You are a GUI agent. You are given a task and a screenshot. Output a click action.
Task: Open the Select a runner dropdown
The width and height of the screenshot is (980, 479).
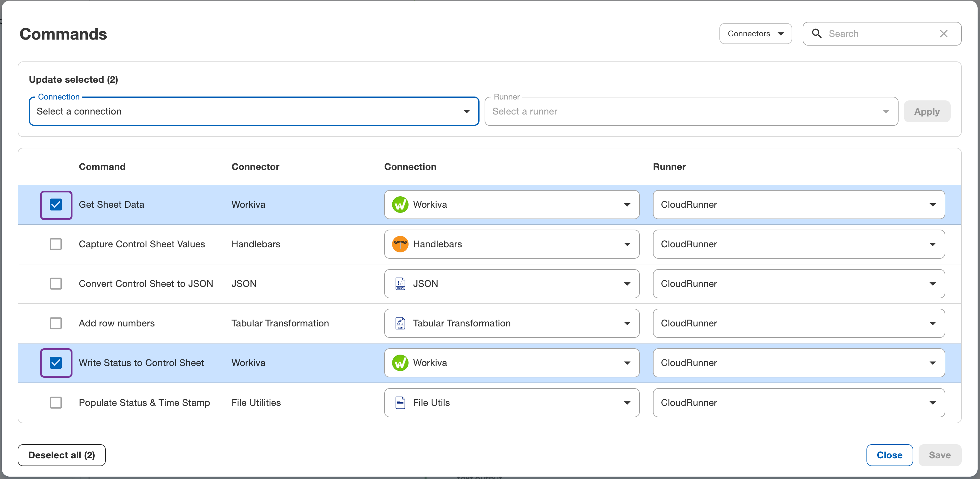tap(691, 111)
